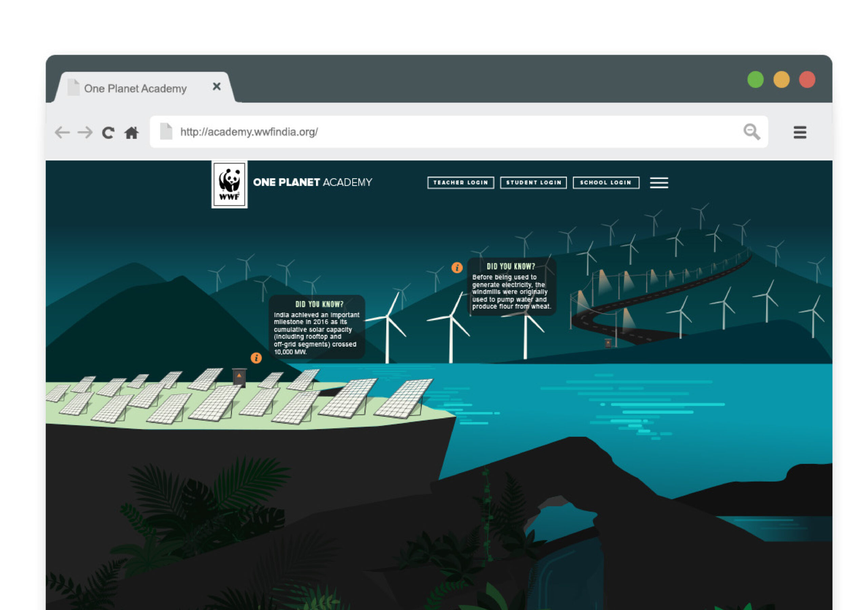Click the orange info icon near windmills
The height and width of the screenshot is (610, 868).
point(457,268)
